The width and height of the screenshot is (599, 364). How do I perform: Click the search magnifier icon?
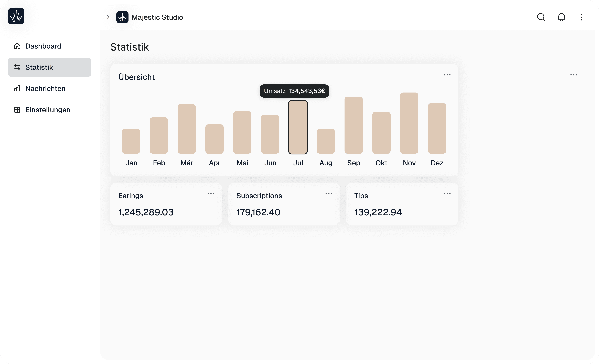pyautogui.click(x=541, y=17)
